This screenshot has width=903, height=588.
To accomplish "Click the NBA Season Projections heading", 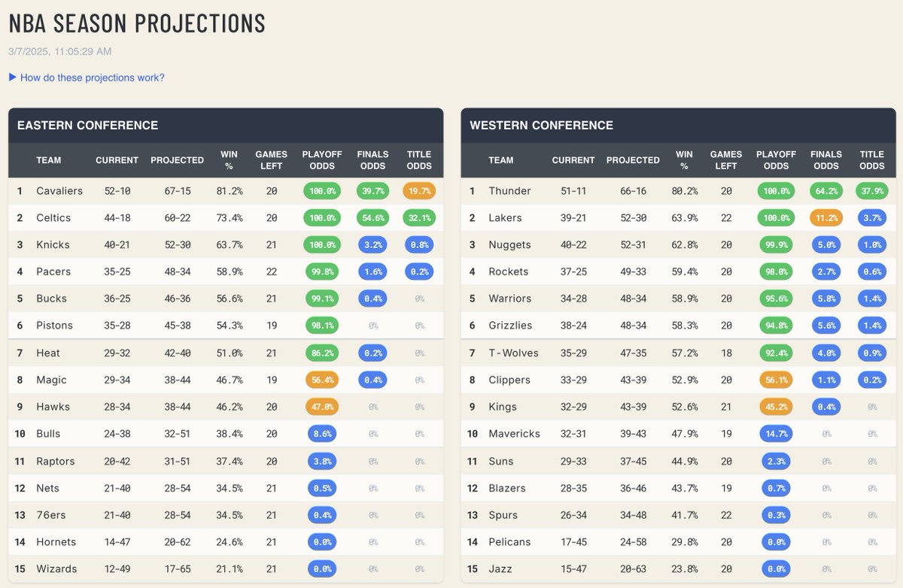I will (137, 23).
